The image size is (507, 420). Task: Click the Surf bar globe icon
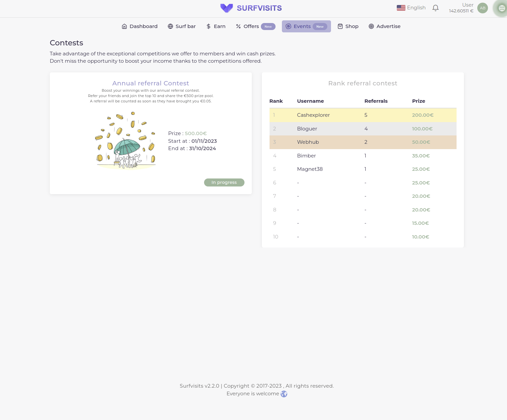pos(170,26)
